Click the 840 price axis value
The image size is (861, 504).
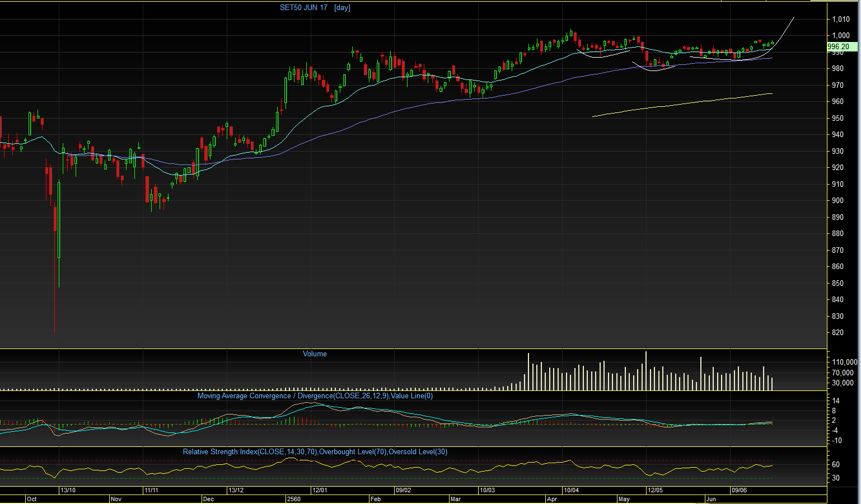[x=838, y=299]
